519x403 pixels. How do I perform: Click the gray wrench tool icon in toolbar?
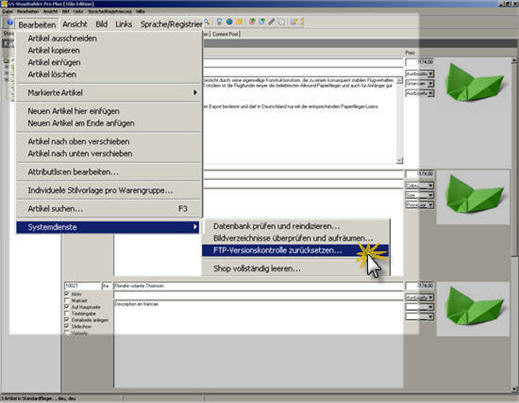272,22
